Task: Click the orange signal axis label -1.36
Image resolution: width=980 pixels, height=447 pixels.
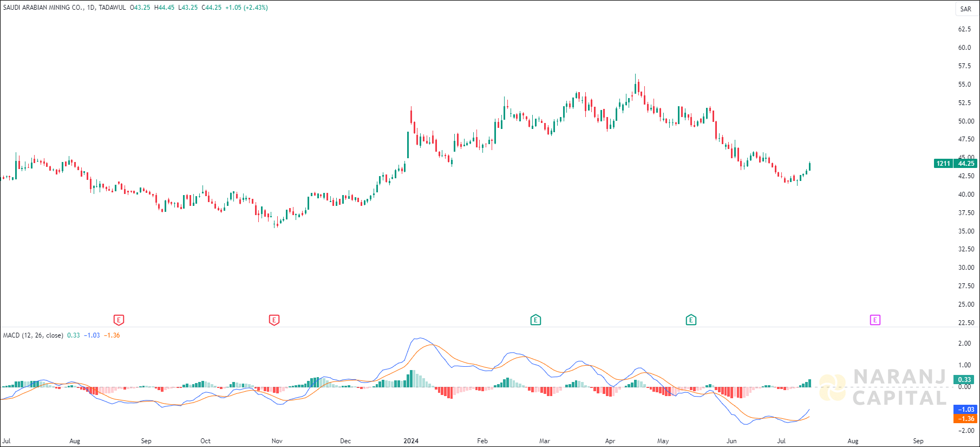Action: coord(966,419)
